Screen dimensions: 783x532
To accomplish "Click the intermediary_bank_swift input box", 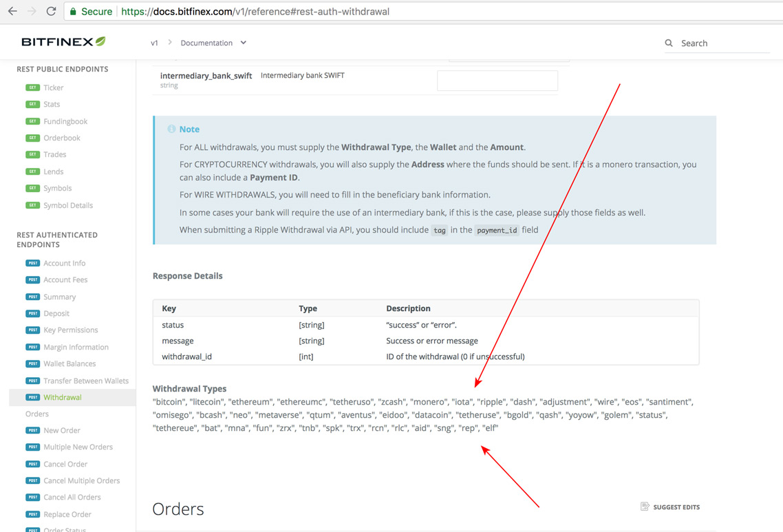I will pyautogui.click(x=497, y=81).
